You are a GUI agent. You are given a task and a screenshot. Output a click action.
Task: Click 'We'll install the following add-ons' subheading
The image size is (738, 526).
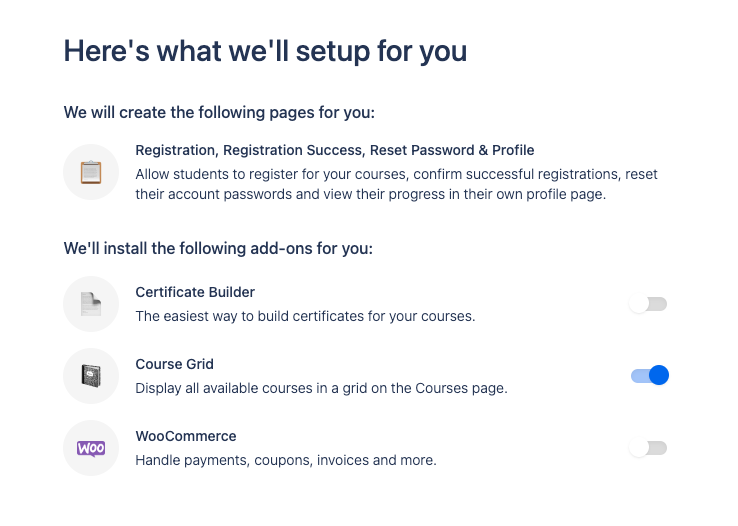coord(218,248)
